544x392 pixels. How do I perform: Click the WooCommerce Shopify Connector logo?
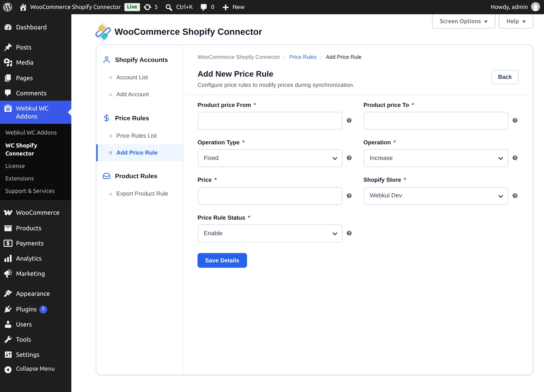[x=103, y=32]
